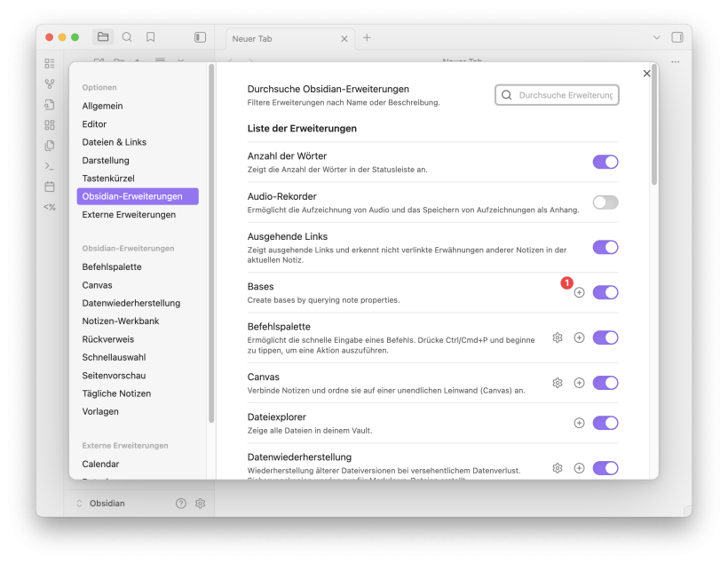This screenshot has height=564, width=728.
Task: Open the command palette ribbon icon
Action: click(x=50, y=166)
